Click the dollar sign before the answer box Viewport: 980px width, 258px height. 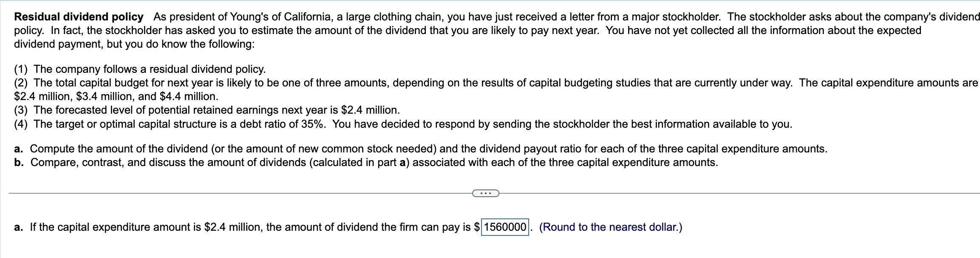(477, 227)
